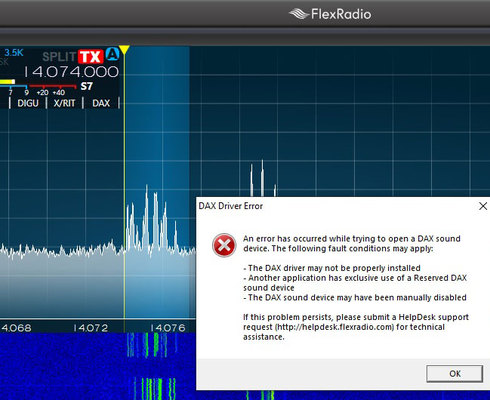Close the DAX Driver Error dialog
Viewport: 490px width, 400px height.
[x=483, y=206]
